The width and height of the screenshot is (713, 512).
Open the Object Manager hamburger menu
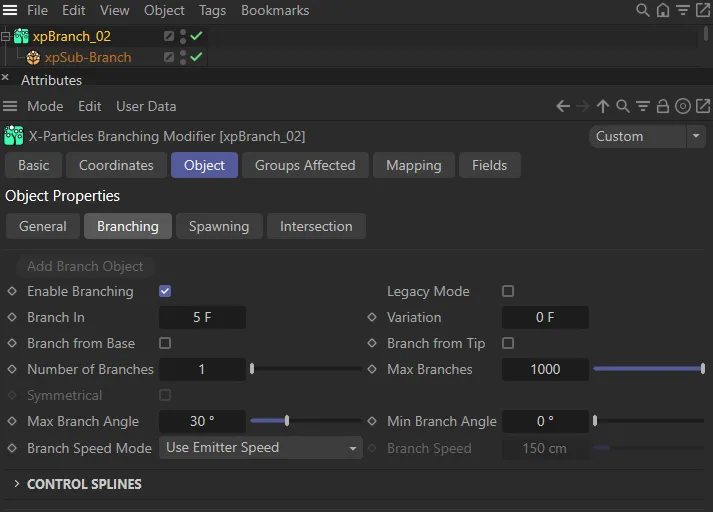10,10
